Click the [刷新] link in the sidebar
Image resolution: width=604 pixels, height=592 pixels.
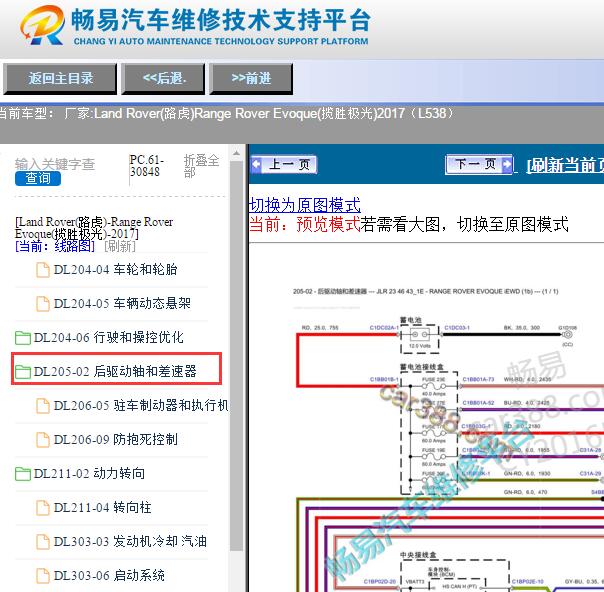[120, 246]
